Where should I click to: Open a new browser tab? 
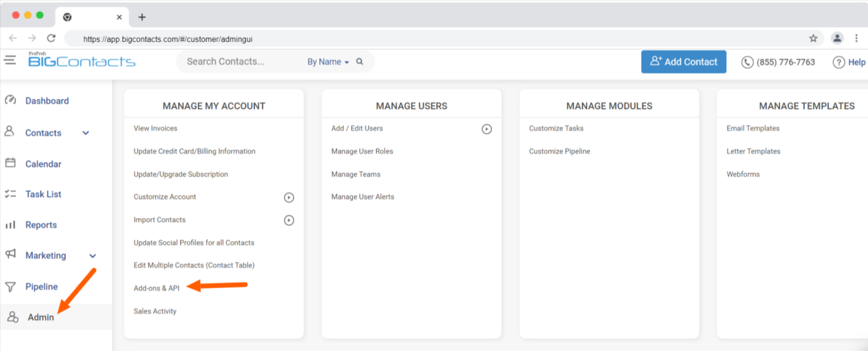click(x=142, y=17)
